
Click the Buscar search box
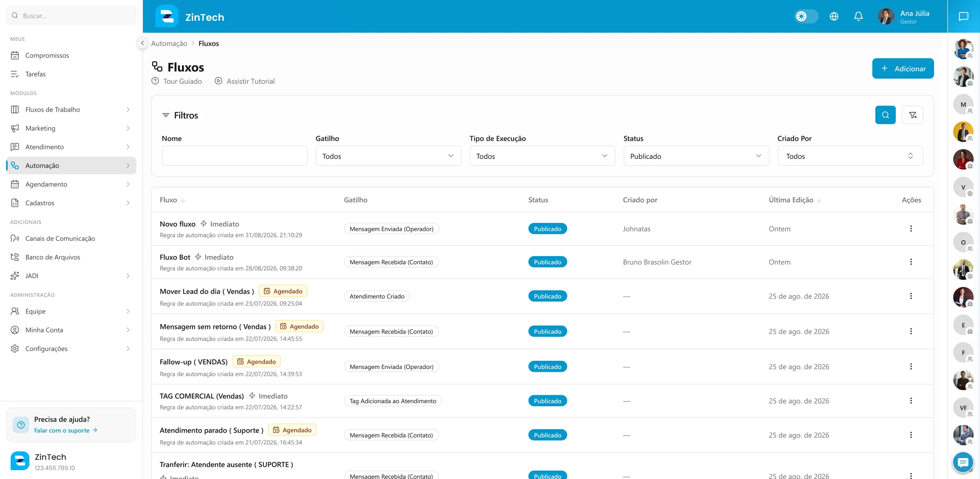[x=71, y=16]
